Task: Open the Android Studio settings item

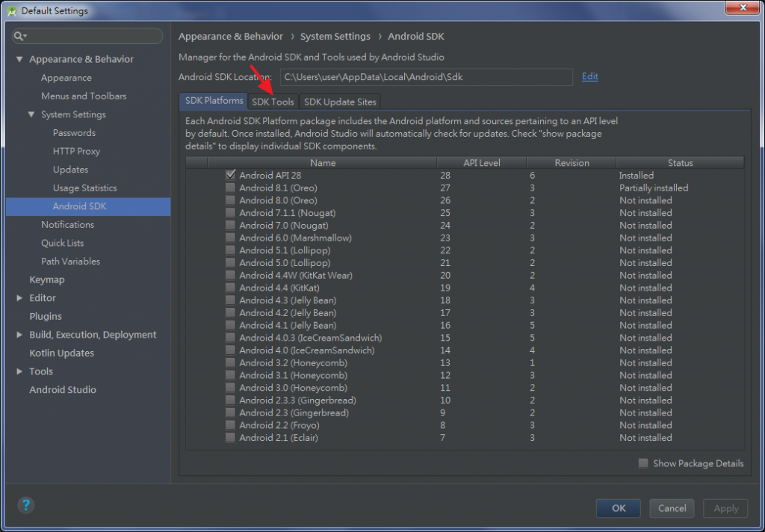Action: (63, 389)
